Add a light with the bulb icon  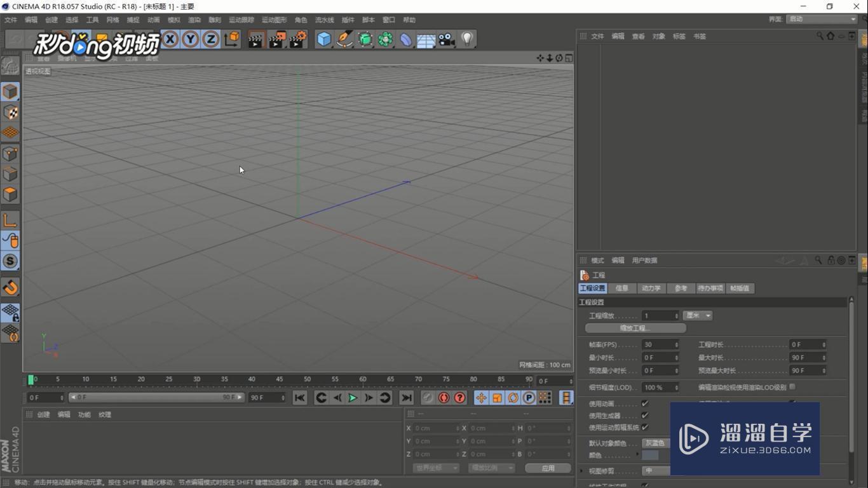467,39
